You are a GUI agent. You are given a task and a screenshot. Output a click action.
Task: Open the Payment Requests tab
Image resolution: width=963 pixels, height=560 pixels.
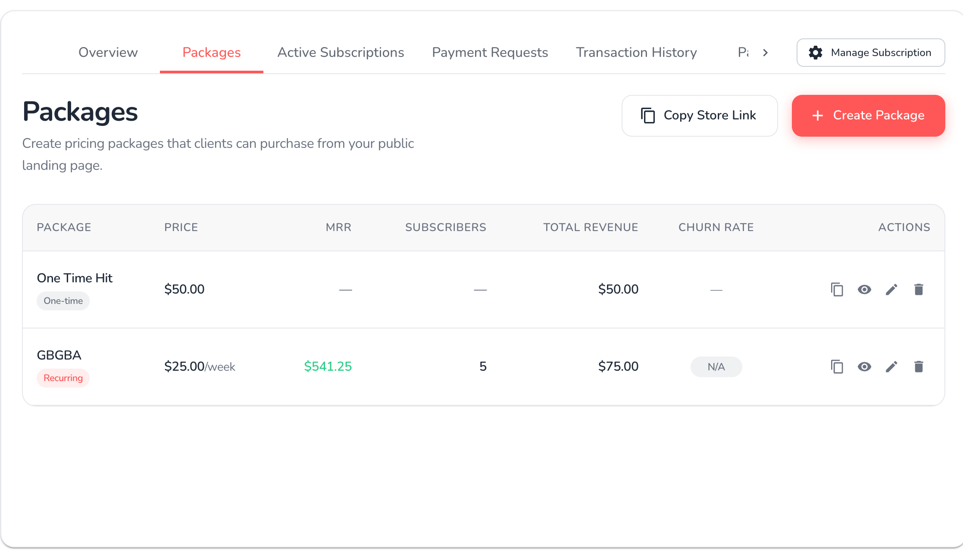click(490, 52)
